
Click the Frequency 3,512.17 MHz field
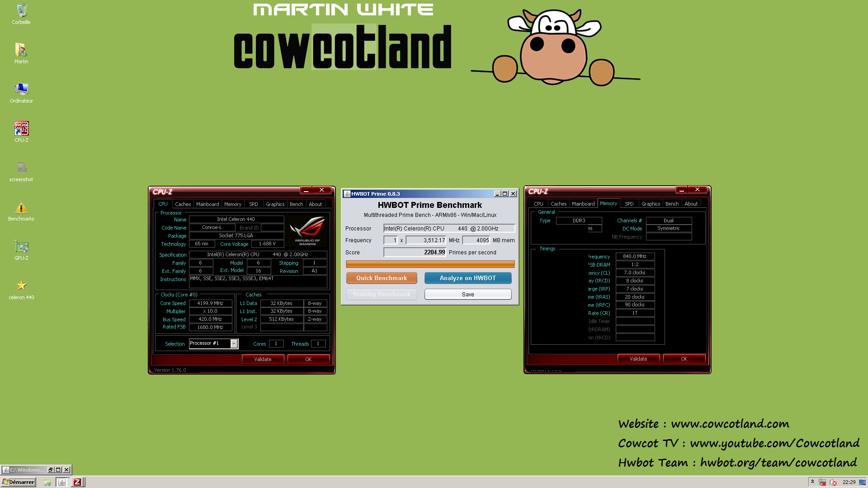pyautogui.click(x=426, y=240)
